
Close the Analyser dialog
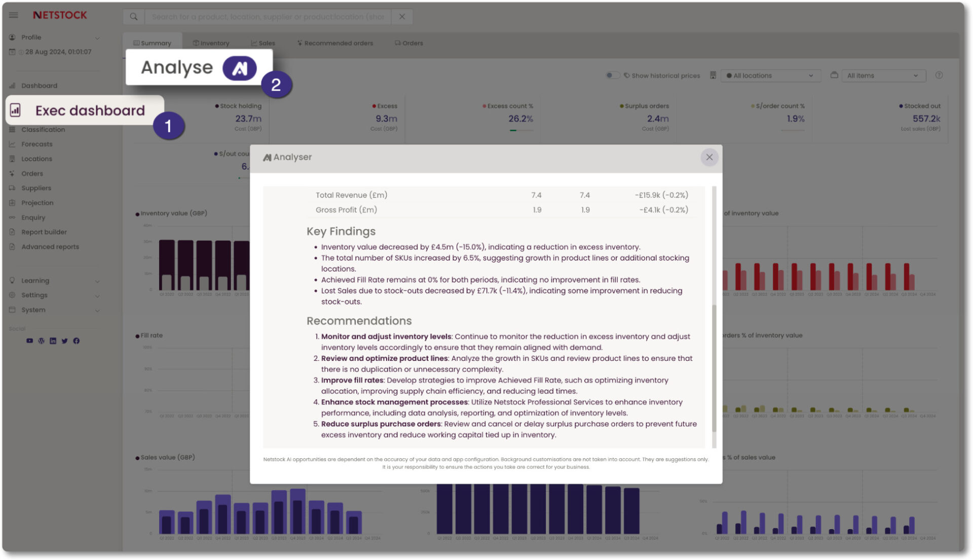click(709, 157)
